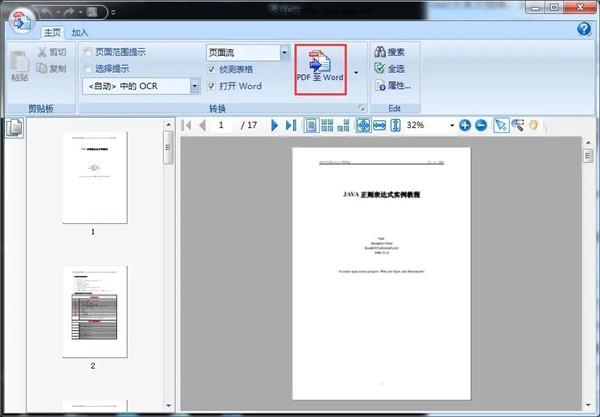Select the page 2 thumbnail
This screenshot has width=600, height=417.
point(93,311)
